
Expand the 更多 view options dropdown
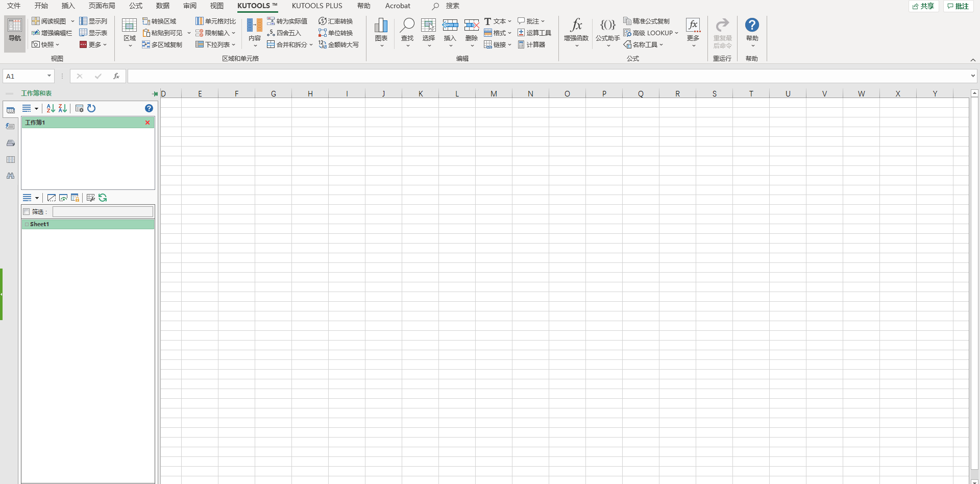coord(93,44)
